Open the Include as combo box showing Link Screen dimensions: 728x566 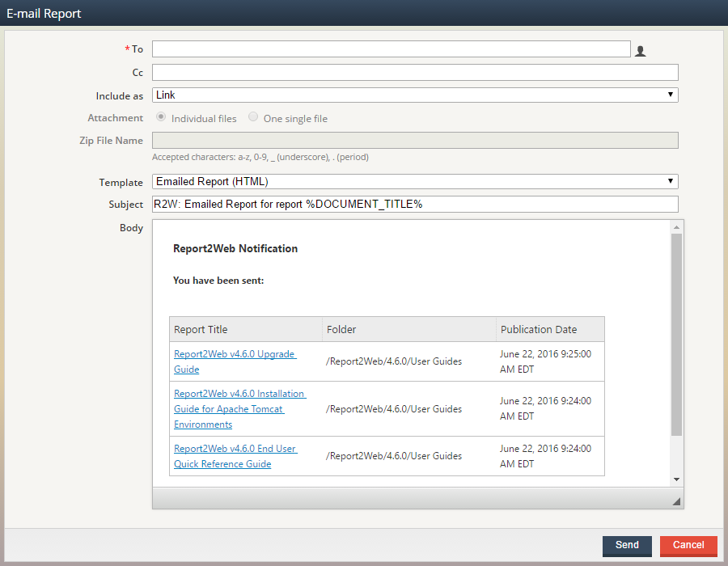click(x=404, y=95)
